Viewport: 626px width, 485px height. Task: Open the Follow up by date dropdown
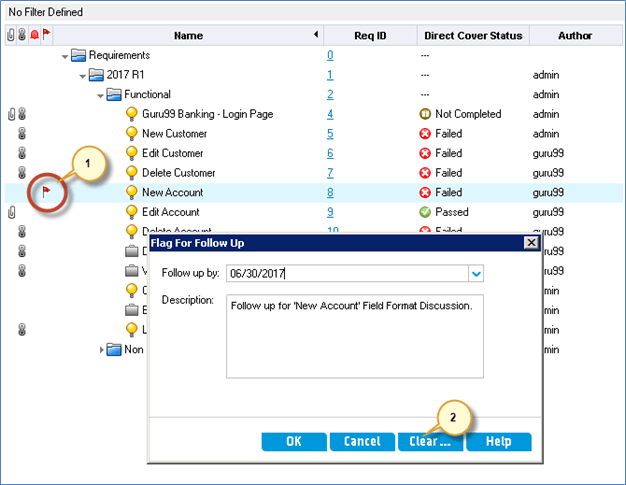476,273
